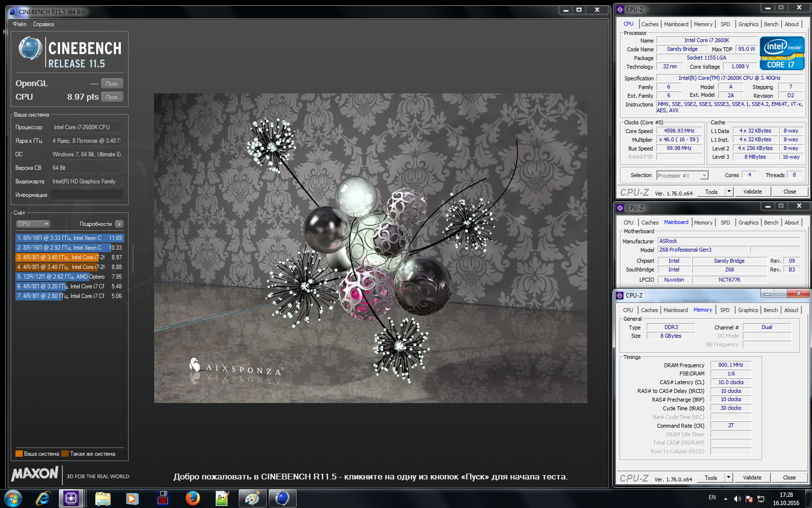This screenshot has width=812, height=508.
Task: Open the Notepad++ taskbar icon
Action: coord(222,498)
